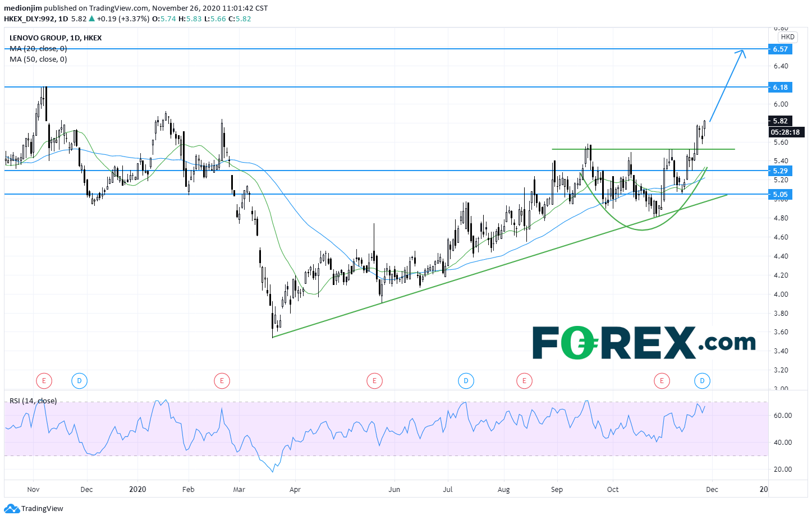
Task: Click the MA (50, close, 0) indicator label
Action: (x=38, y=59)
